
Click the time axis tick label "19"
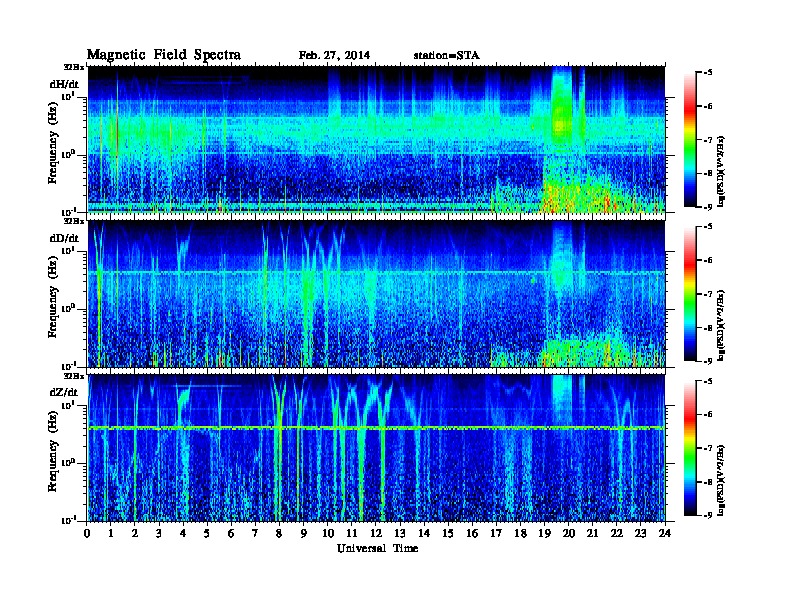pos(544,533)
